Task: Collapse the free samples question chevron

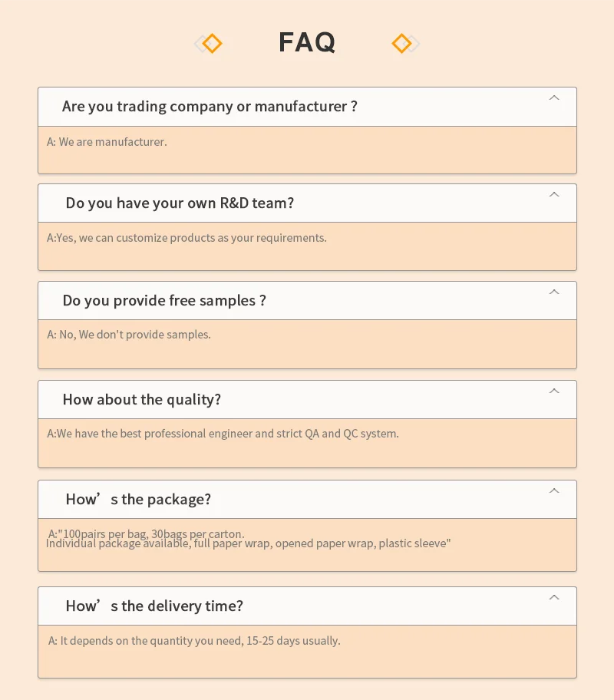Action: click(x=554, y=292)
